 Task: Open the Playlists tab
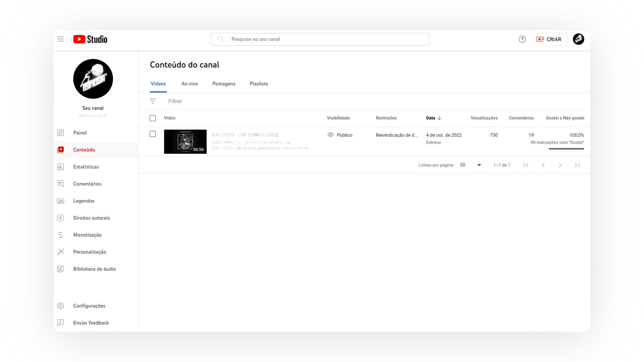[x=259, y=84]
